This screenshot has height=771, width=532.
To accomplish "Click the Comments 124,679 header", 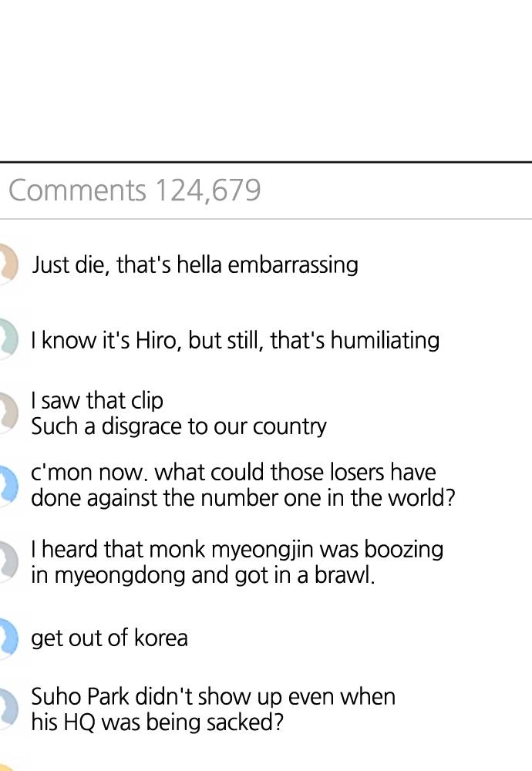I will (135, 190).
